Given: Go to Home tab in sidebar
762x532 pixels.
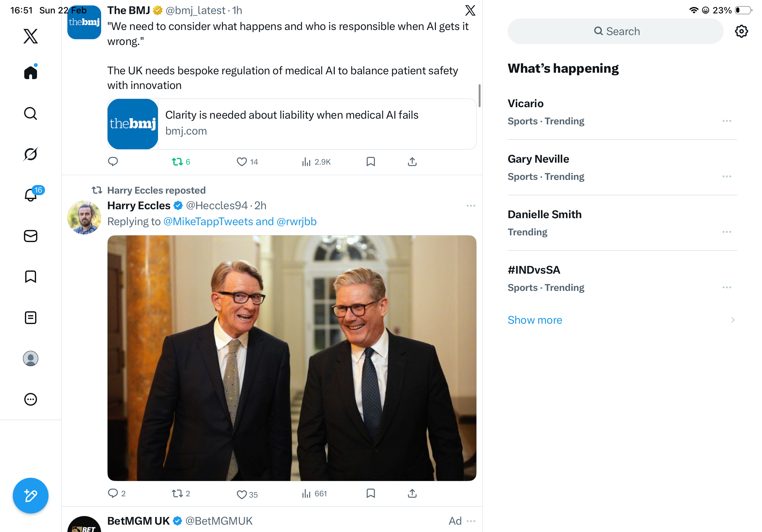Looking at the screenshot, I should tap(31, 73).
